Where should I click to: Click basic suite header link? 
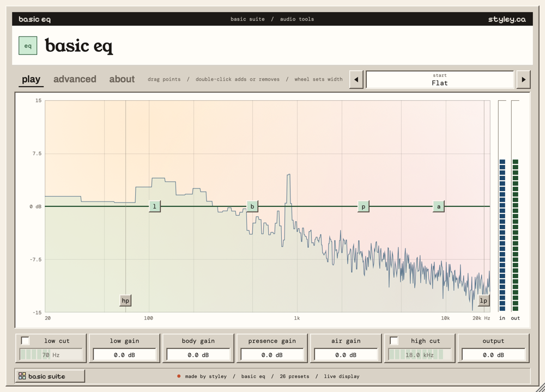pyautogui.click(x=247, y=19)
